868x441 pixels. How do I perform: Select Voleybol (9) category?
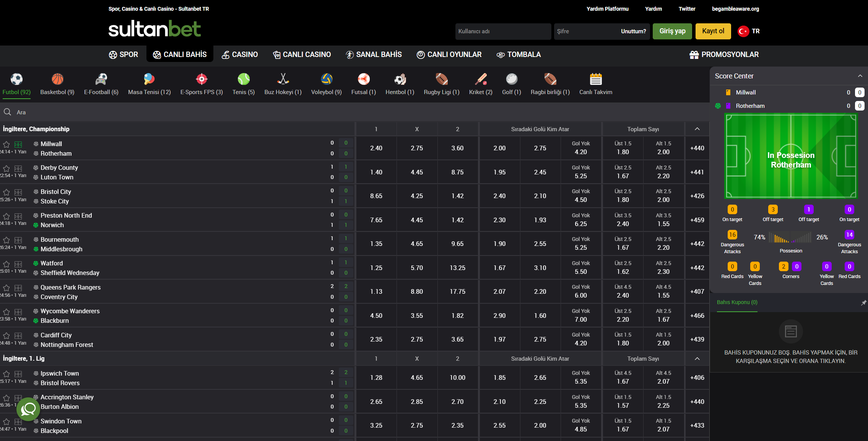click(x=327, y=84)
